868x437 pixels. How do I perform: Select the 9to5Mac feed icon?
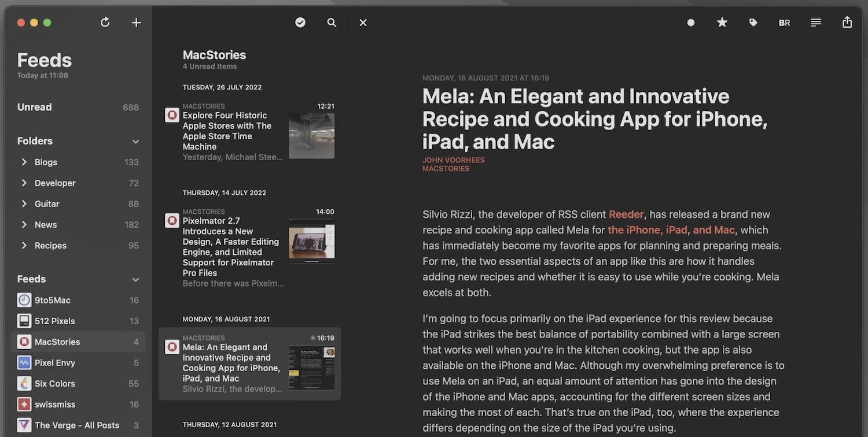tap(23, 300)
